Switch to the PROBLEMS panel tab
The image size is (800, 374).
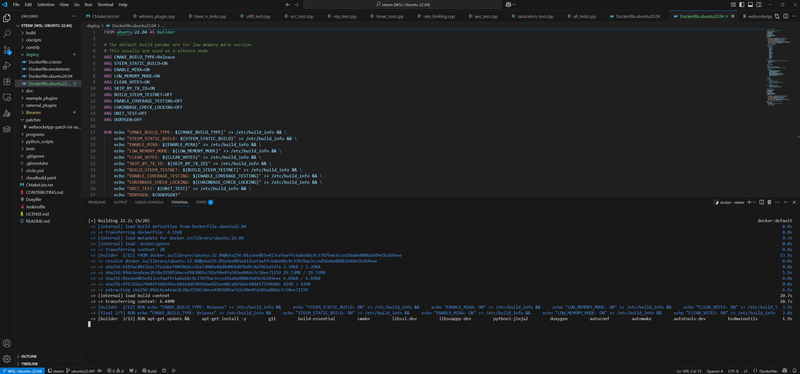96,203
